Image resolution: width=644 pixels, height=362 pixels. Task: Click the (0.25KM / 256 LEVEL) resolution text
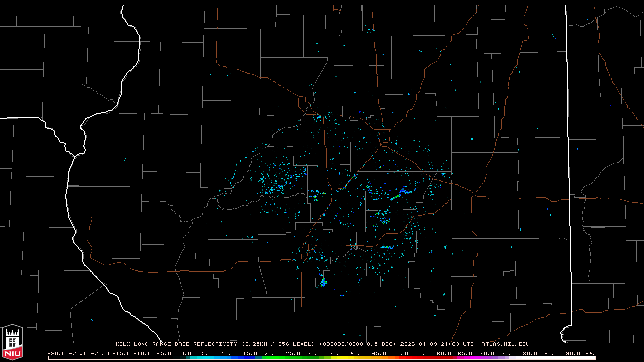279,344
